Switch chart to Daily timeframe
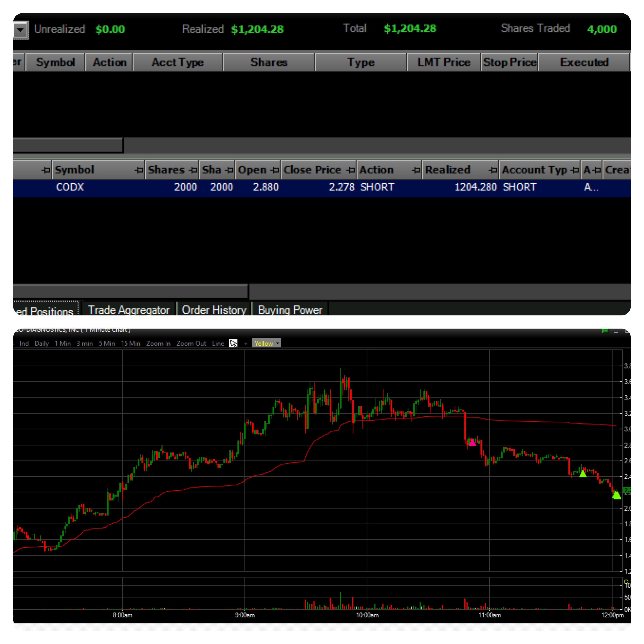The image size is (644, 644). (x=42, y=343)
